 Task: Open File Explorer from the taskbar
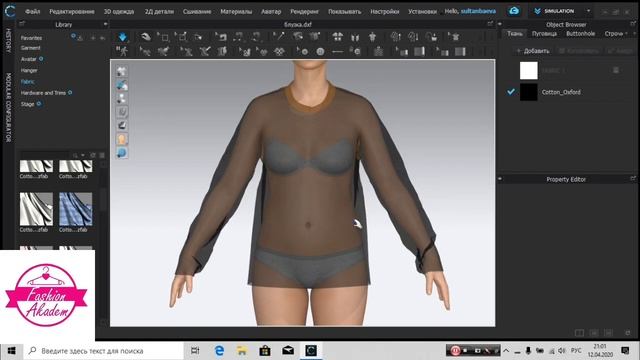[x=242, y=351]
